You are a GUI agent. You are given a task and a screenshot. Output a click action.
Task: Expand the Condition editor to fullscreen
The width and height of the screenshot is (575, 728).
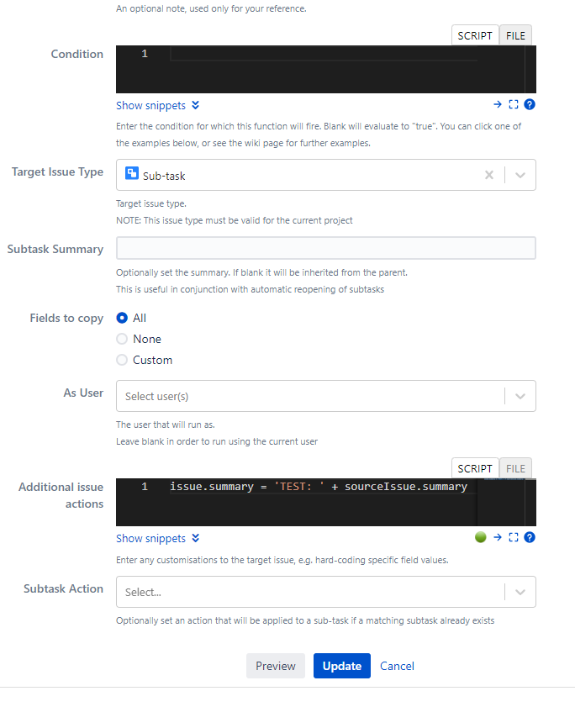(x=514, y=104)
